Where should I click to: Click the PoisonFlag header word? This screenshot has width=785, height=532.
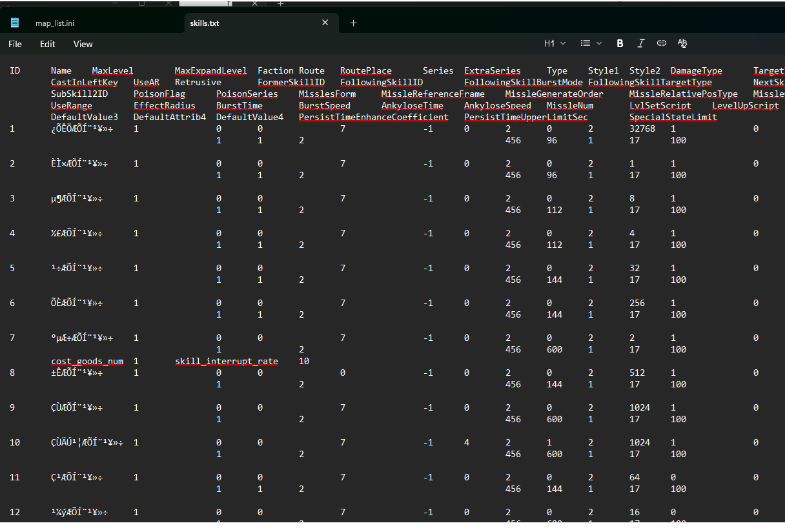(159, 94)
